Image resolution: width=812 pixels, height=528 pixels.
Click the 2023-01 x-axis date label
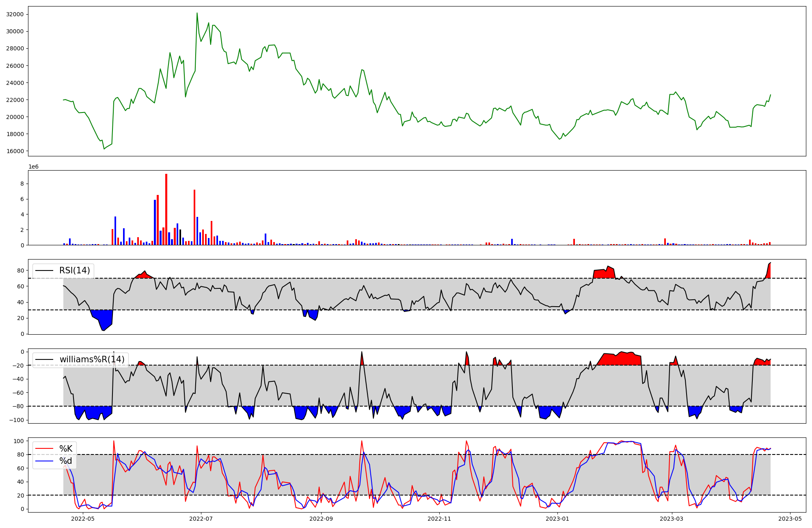(x=557, y=519)
